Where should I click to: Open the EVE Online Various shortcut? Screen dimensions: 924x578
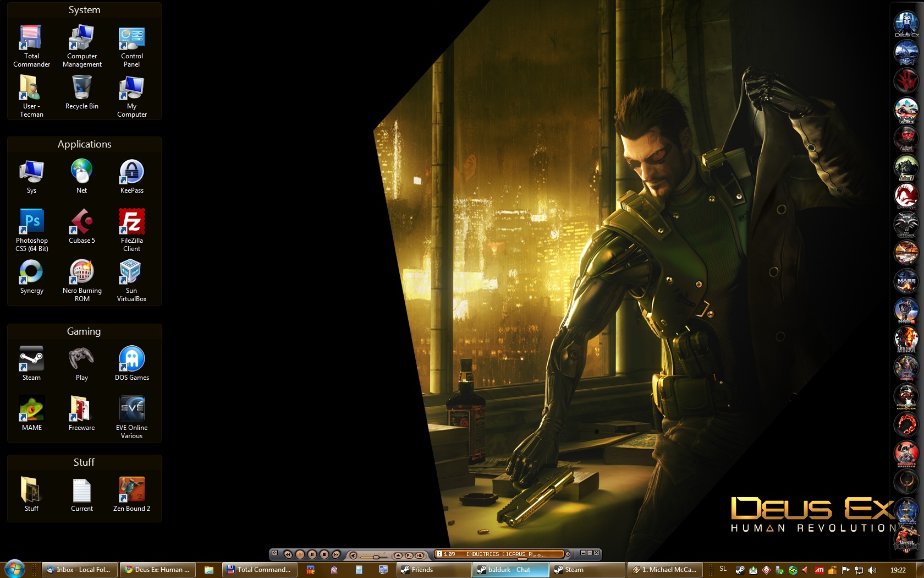point(131,410)
